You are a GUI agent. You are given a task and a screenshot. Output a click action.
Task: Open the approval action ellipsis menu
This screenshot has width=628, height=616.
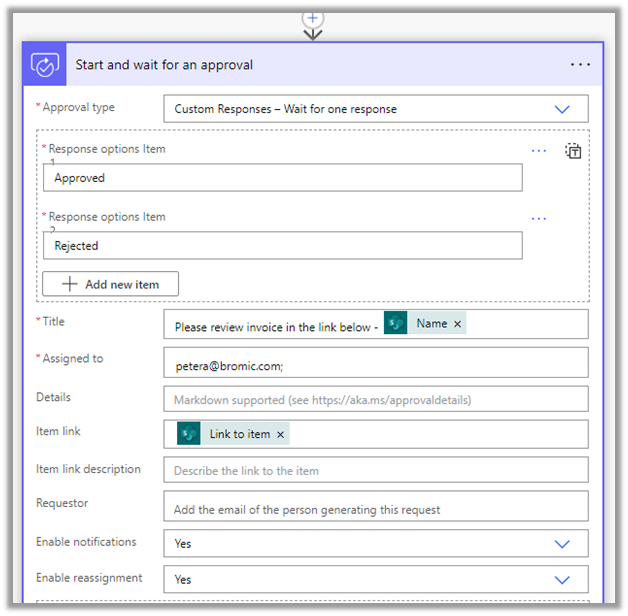pyautogui.click(x=580, y=65)
